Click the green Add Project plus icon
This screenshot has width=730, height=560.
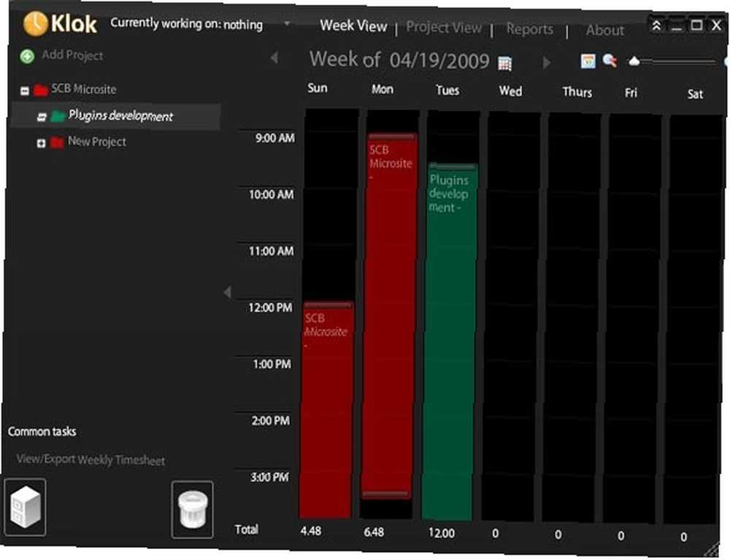[x=27, y=56]
